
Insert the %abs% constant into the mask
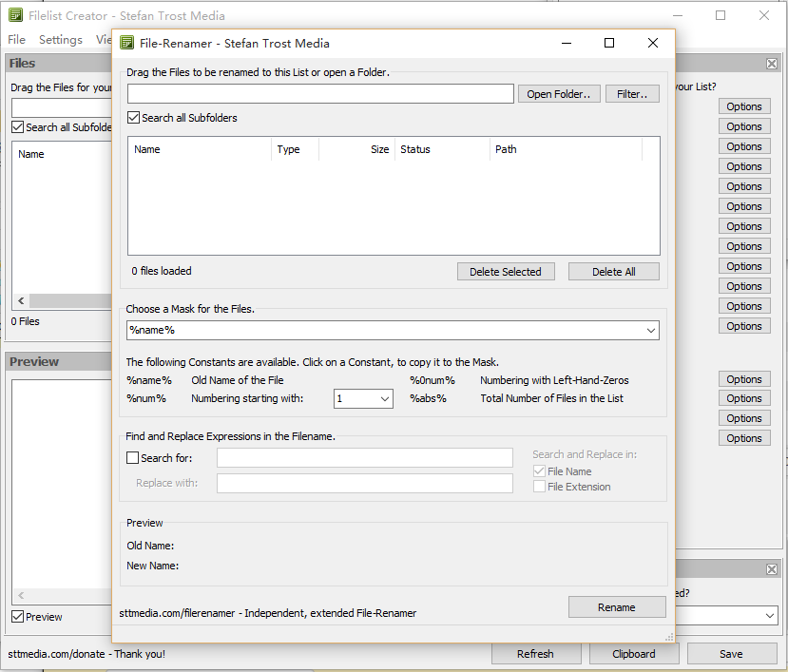[x=428, y=398]
